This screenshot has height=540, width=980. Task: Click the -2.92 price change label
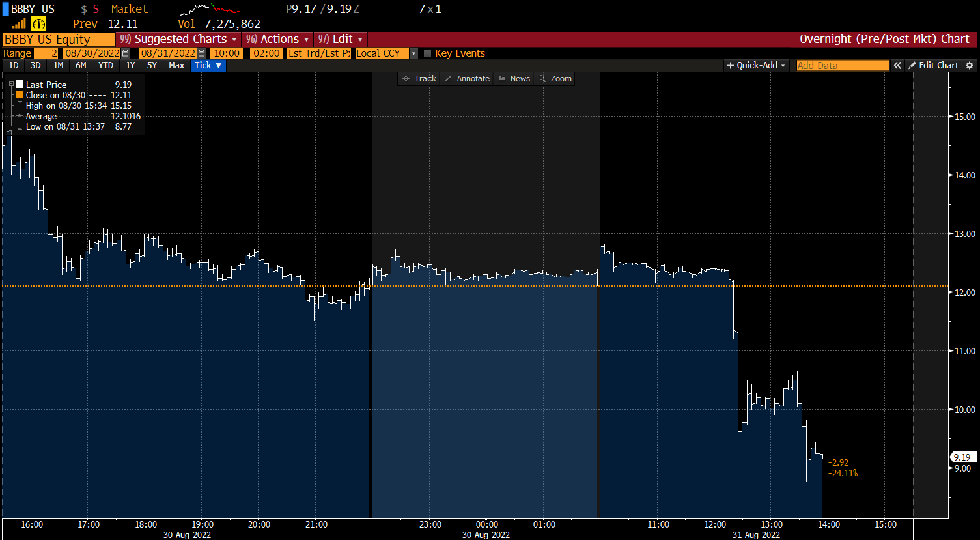(838, 462)
